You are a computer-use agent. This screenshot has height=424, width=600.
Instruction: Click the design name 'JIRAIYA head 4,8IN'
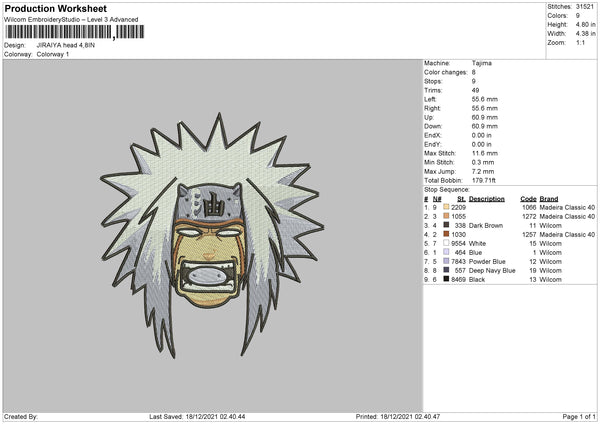(x=66, y=45)
